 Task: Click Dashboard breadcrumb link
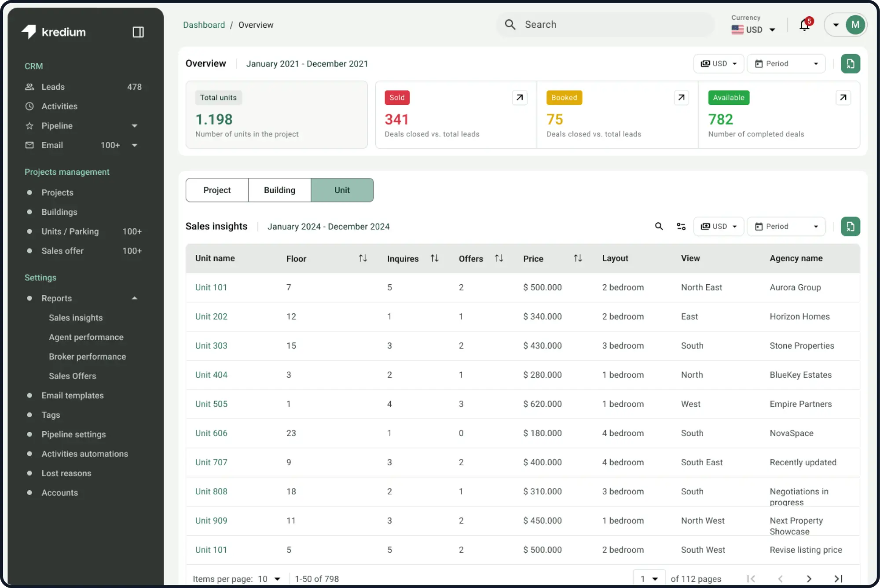coord(204,25)
